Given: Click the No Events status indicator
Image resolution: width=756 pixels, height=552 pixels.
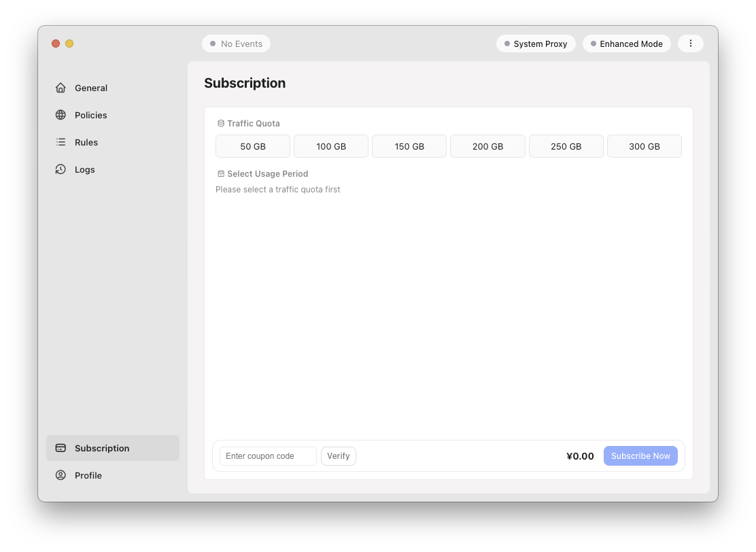Looking at the screenshot, I should click(x=236, y=44).
